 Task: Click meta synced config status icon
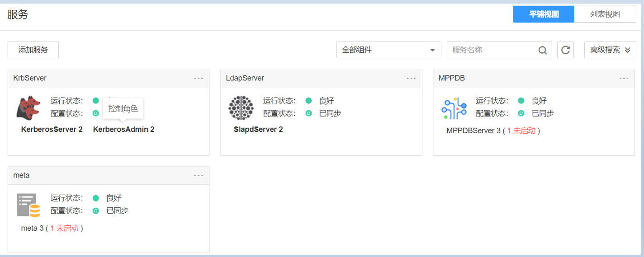tap(95, 210)
